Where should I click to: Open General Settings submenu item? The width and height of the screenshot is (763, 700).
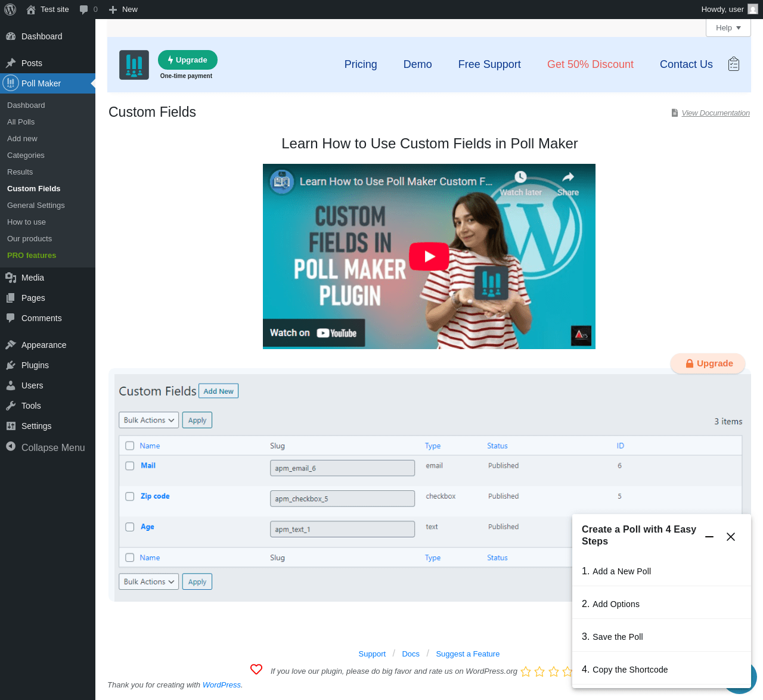tap(36, 205)
